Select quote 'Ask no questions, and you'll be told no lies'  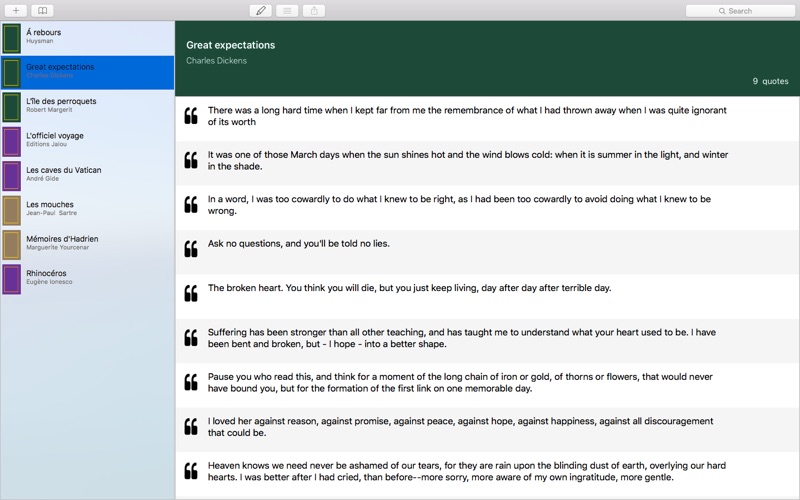coord(298,243)
